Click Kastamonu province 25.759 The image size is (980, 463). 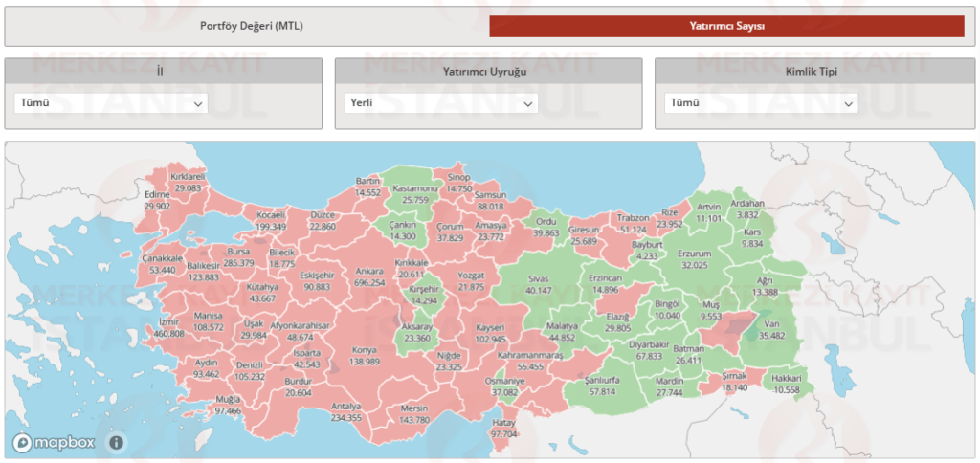(x=414, y=194)
